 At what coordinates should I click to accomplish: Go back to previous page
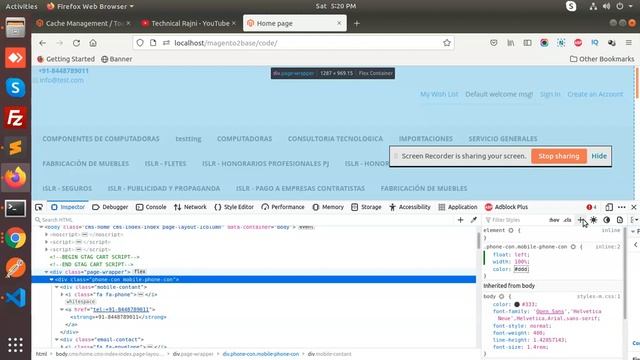[x=42, y=43]
